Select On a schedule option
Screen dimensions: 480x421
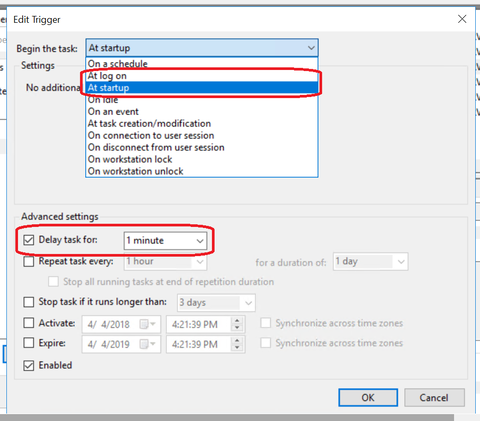coord(202,64)
